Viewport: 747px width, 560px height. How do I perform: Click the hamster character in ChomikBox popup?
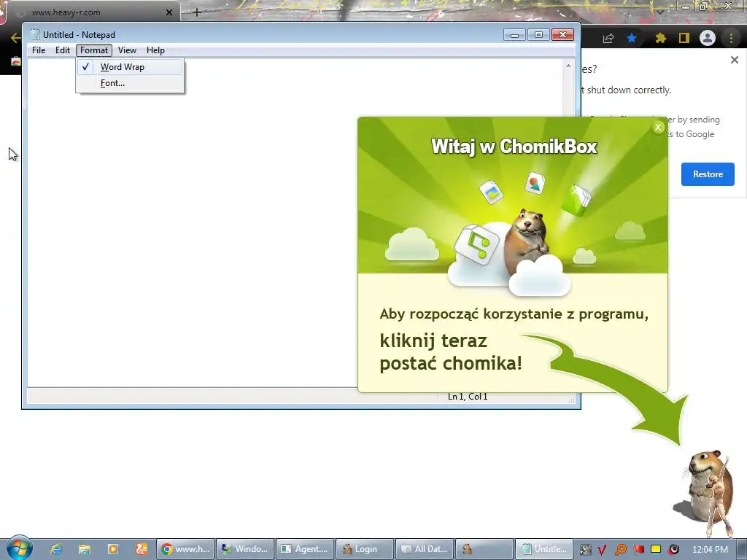(x=527, y=241)
